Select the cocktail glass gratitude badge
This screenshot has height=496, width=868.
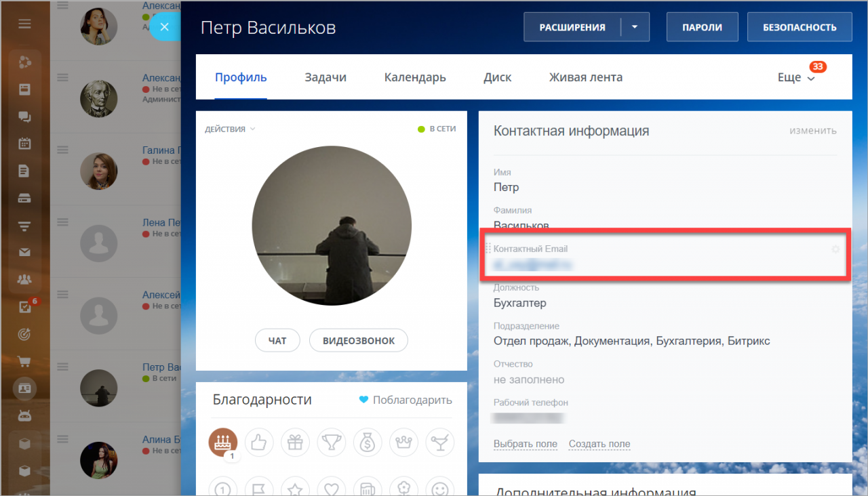click(x=440, y=442)
